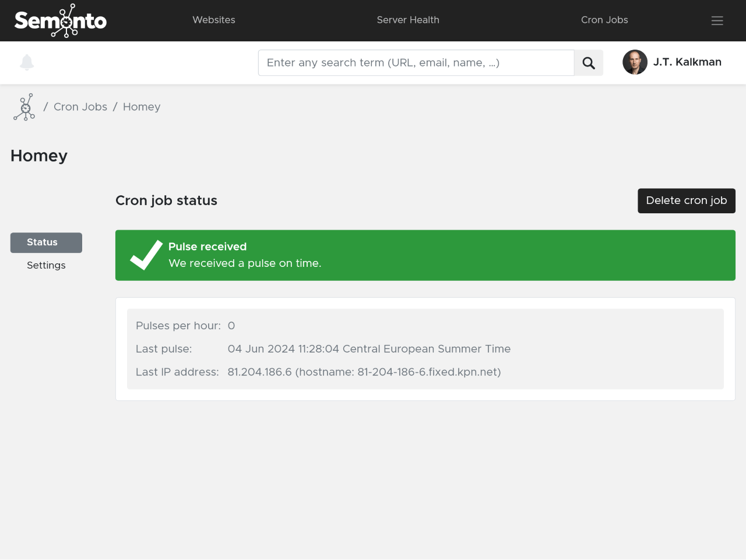Focus the search term input field
The width and height of the screenshot is (746, 560).
(416, 63)
